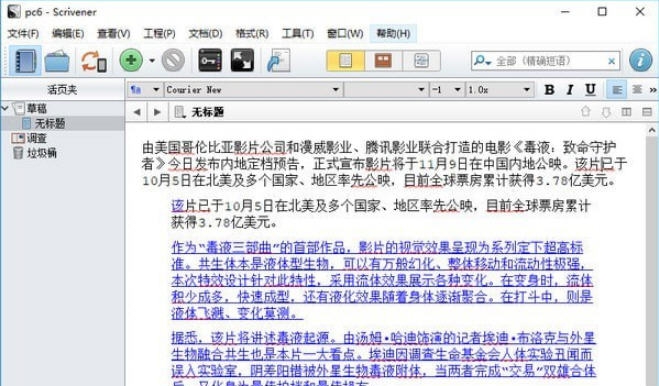Split editor horizontally icon

point(647,112)
